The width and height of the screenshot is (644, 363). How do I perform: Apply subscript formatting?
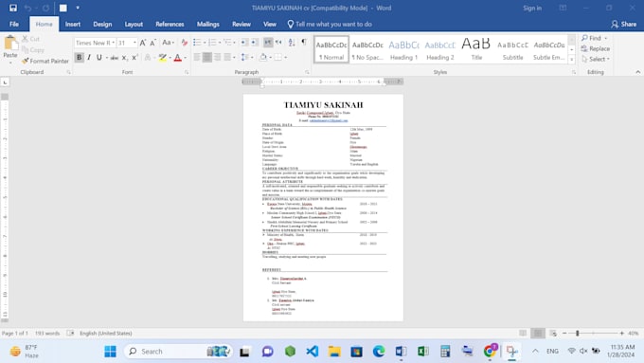pos(124,58)
